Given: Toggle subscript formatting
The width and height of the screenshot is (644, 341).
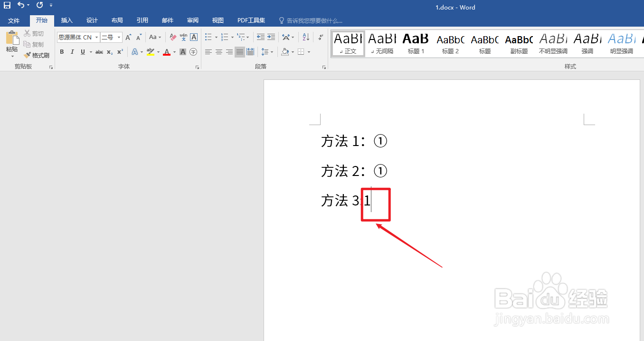Looking at the screenshot, I should (110, 52).
